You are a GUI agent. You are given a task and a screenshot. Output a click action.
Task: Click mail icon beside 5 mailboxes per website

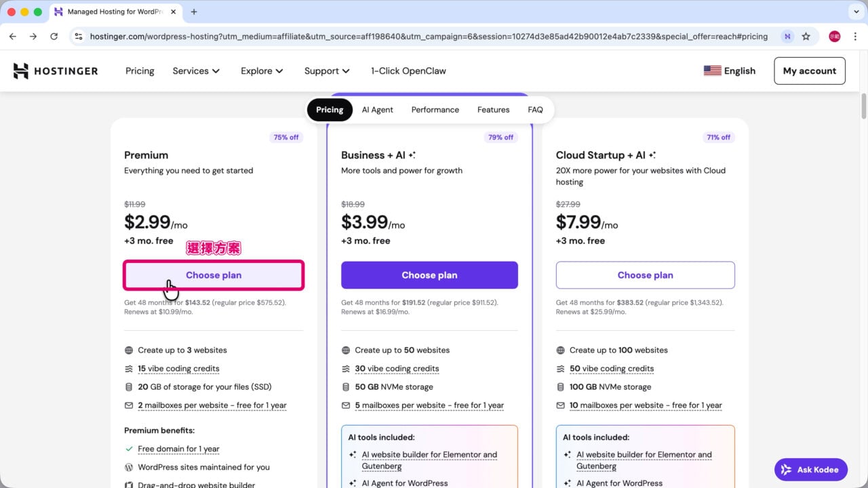coord(346,405)
